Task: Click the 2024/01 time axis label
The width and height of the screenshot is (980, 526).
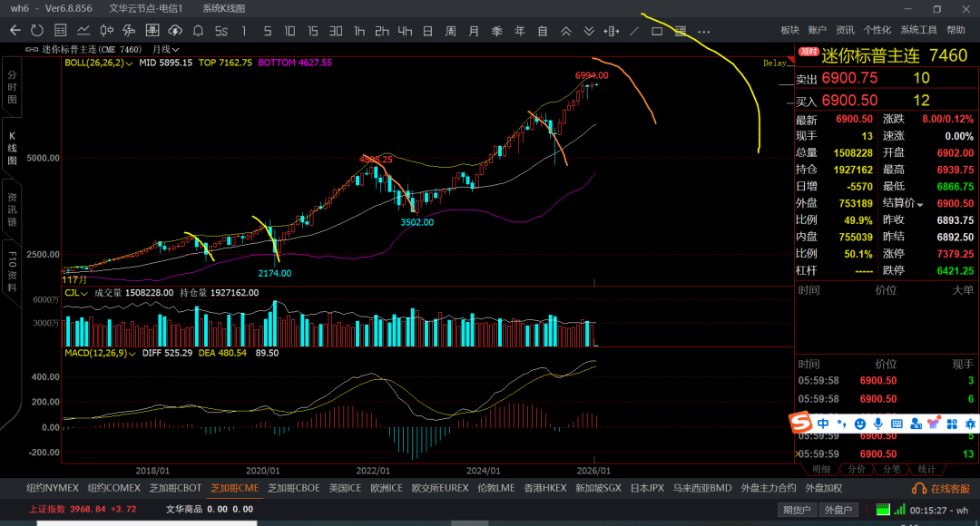Action: click(x=483, y=471)
